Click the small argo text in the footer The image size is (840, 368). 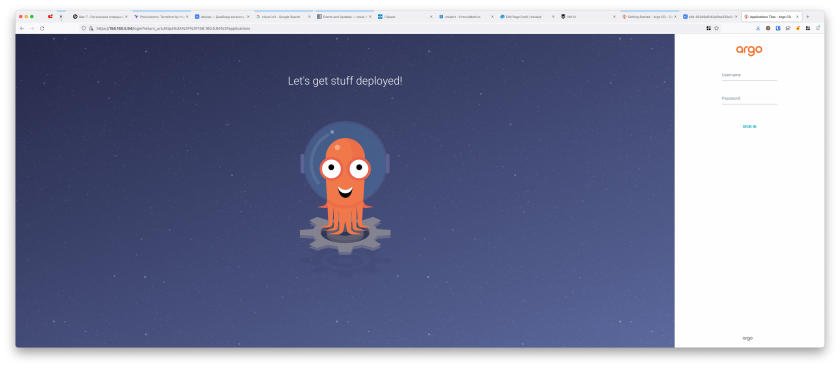click(748, 338)
